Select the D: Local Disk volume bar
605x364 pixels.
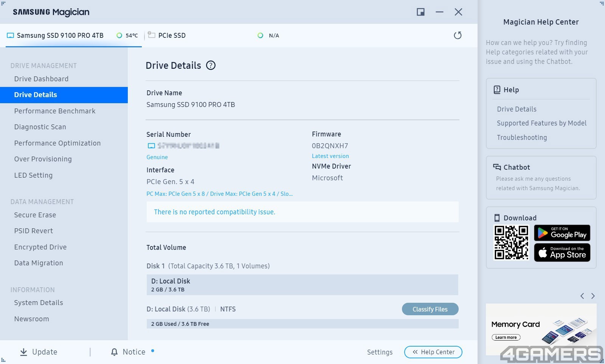point(302,285)
